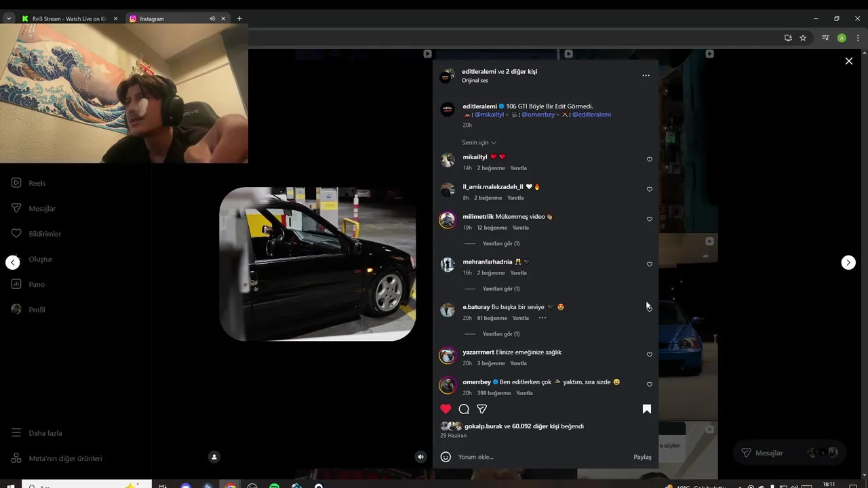Like yazarrmert's comment heart
868x488 pixels.
649,354
